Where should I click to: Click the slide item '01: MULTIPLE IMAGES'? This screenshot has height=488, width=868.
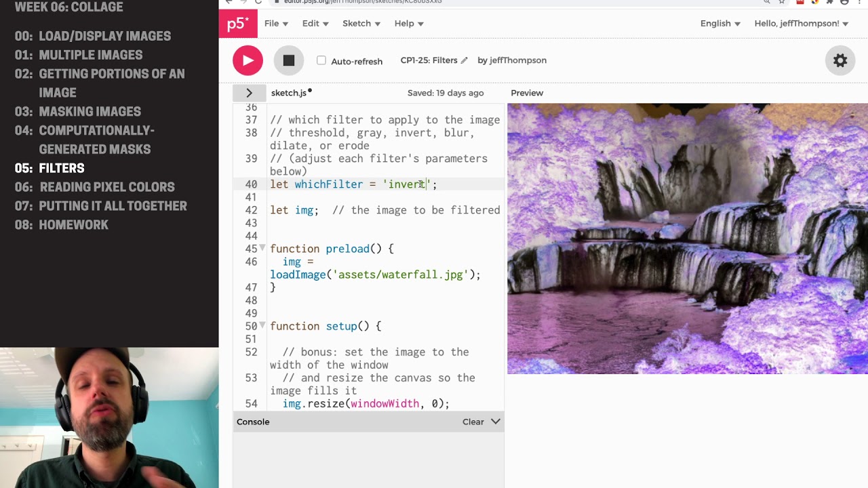pos(79,55)
